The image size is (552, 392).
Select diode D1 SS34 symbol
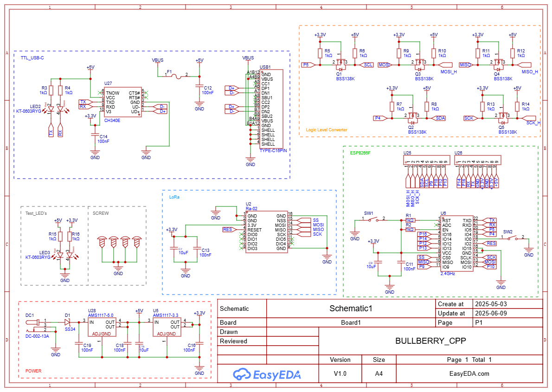[67, 322]
